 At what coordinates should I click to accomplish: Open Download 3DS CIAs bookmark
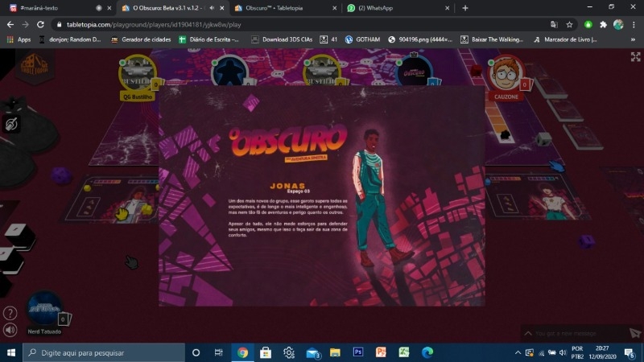(282, 39)
